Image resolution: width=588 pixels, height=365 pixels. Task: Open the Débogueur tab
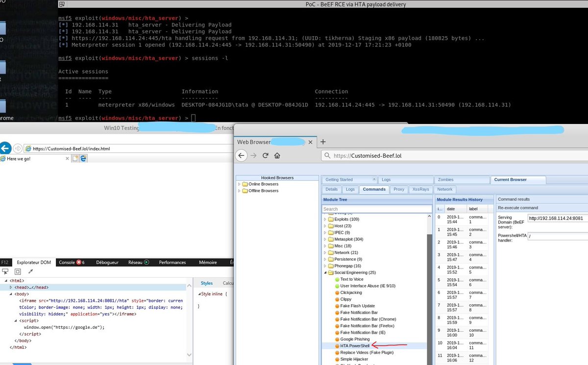click(107, 262)
